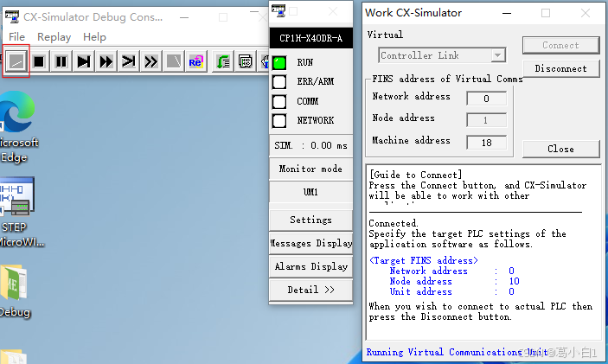
Task: Expand the Detail >> section
Action: pos(311,290)
